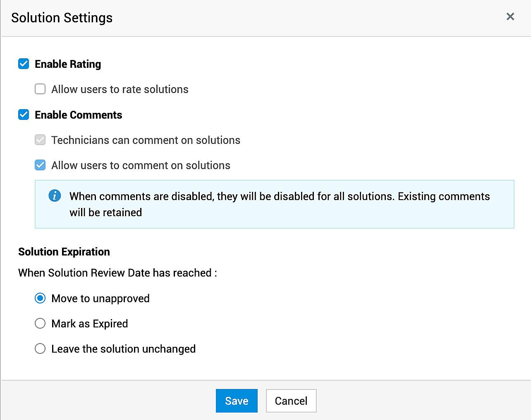The height and width of the screenshot is (420, 531).
Task: Click the Cancel button
Action: (291, 401)
